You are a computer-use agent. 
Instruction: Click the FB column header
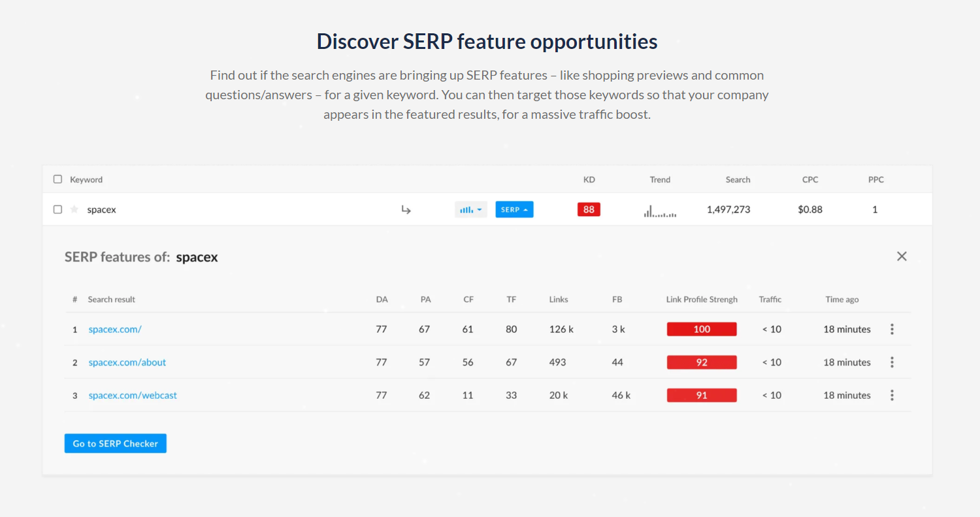pyautogui.click(x=617, y=300)
